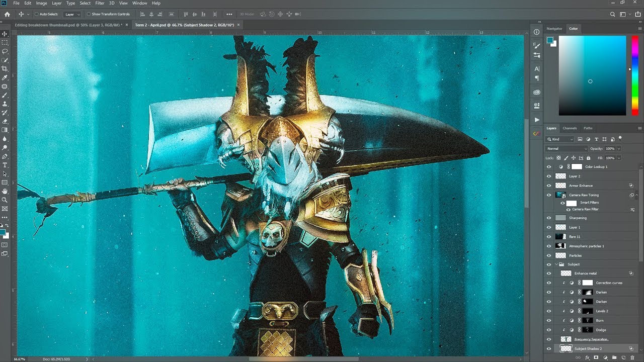Click the hue slider strip in Color panel
Screen dimensions: 644x362
[x=635, y=75]
